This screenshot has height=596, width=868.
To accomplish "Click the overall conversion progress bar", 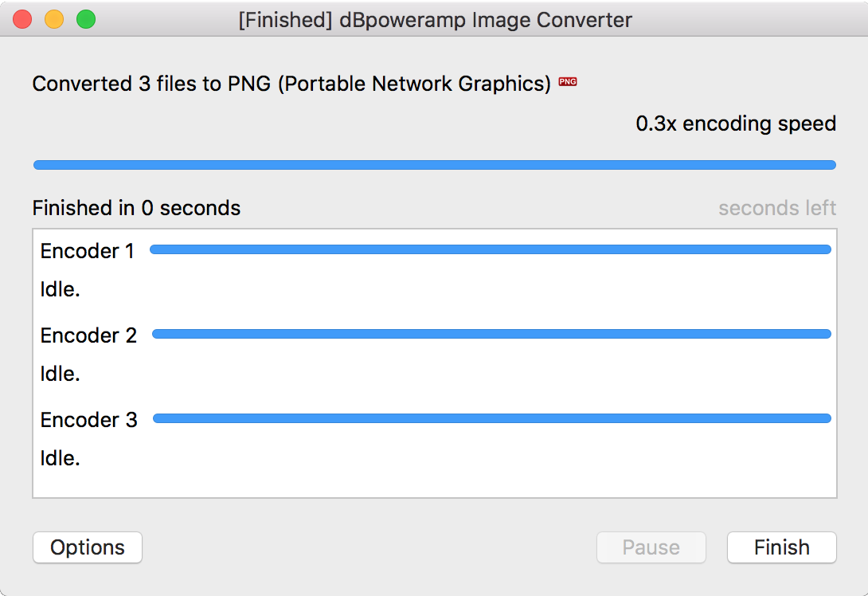I will (434, 165).
